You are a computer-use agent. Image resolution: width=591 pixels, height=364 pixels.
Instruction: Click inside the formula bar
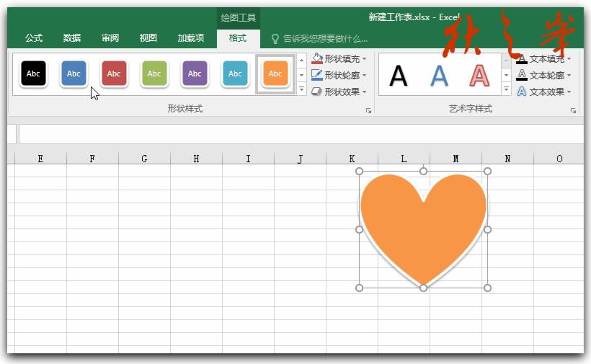pyautogui.click(x=301, y=134)
